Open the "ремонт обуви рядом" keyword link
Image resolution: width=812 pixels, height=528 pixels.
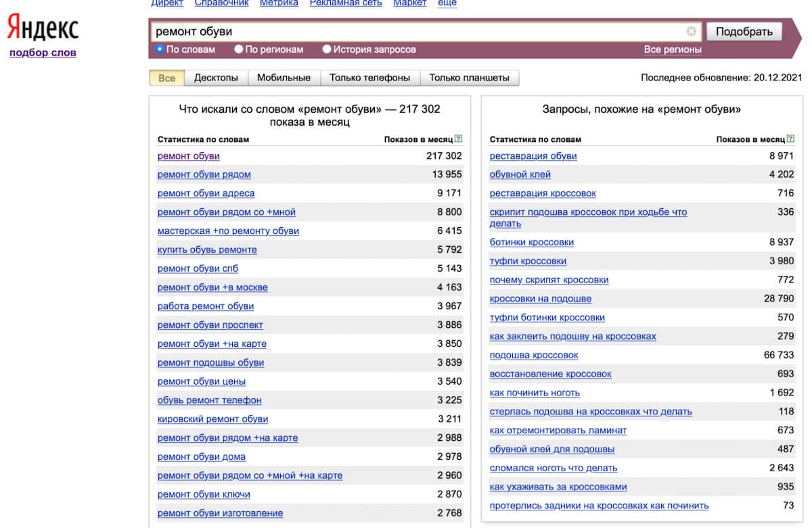tap(204, 174)
